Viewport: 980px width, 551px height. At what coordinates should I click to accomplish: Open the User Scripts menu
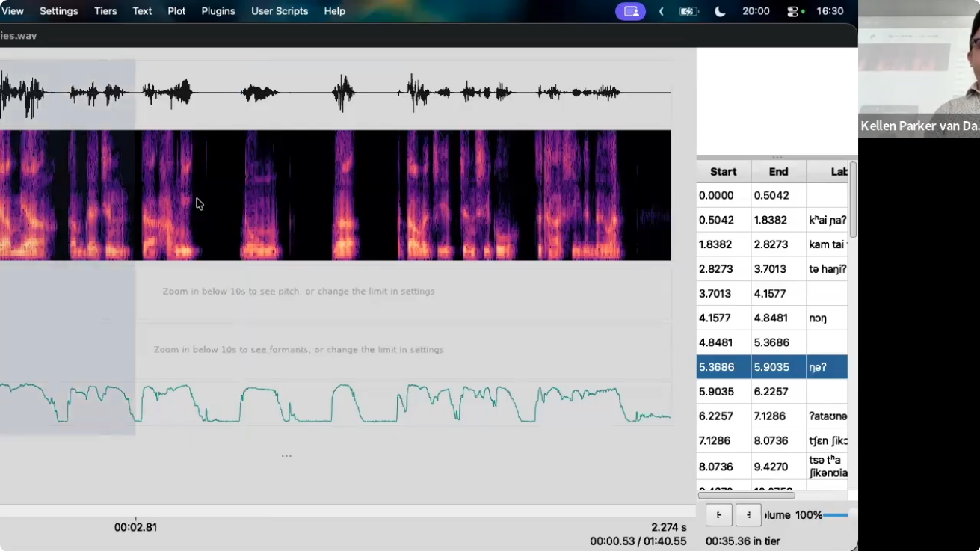click(x=280, y=11)
